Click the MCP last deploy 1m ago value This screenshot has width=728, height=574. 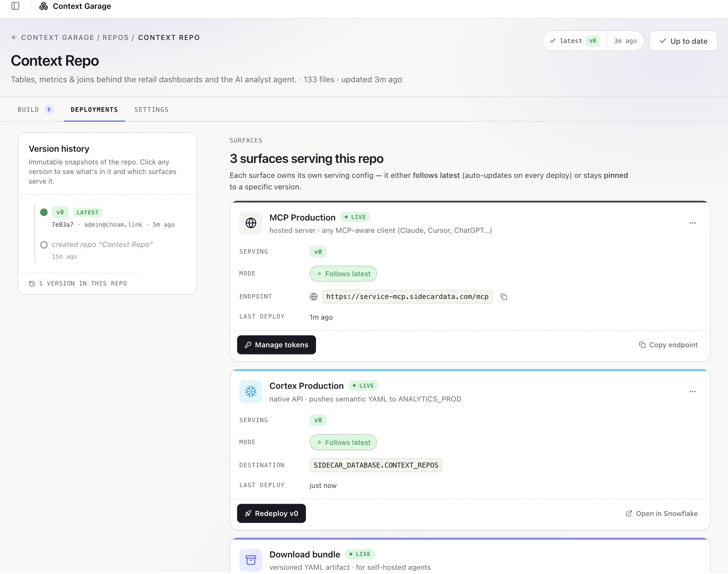[321, 317]
